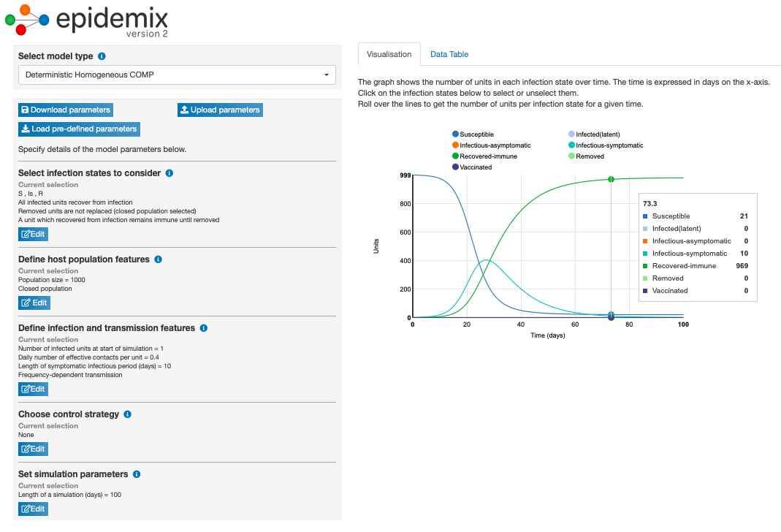Click info icon beside host population features
The image size is (781, 532).
[159, 259]
